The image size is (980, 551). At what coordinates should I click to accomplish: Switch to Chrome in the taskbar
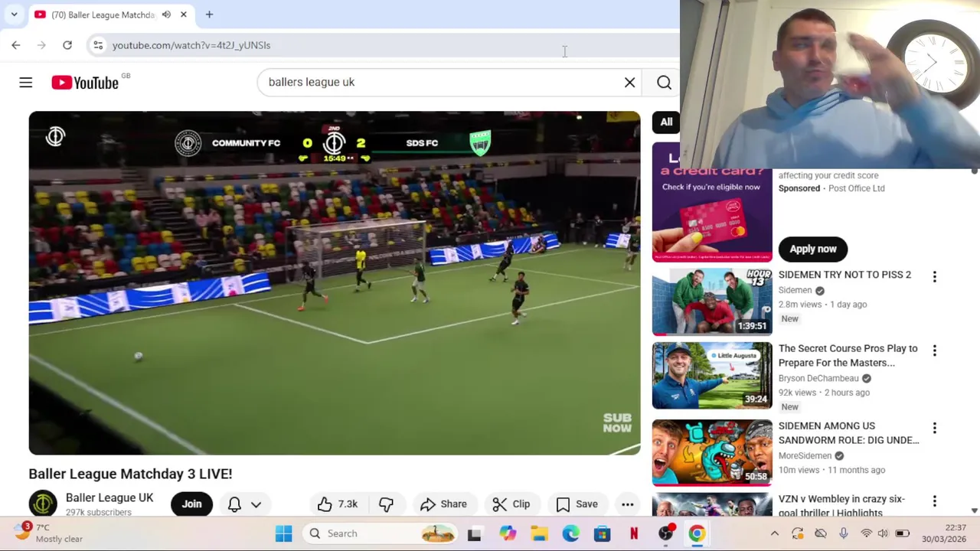click(x=697, y=533)
